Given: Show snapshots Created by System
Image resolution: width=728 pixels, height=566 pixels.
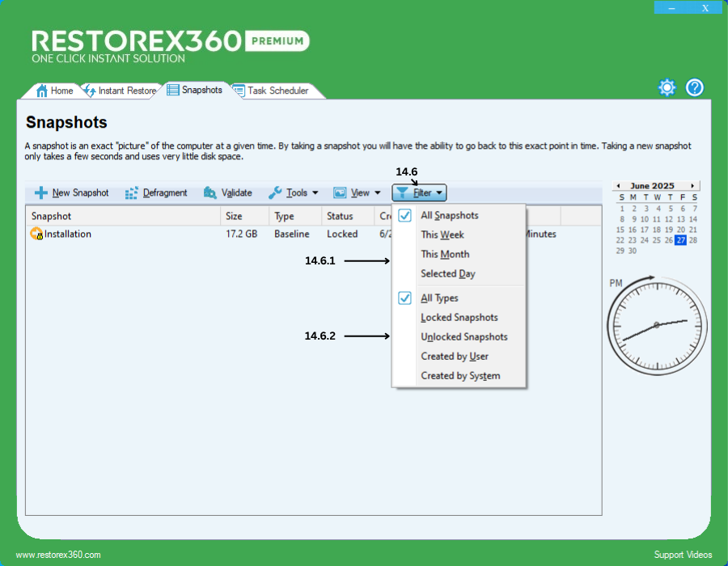Looking at the screenshot, I should [459, 376].
